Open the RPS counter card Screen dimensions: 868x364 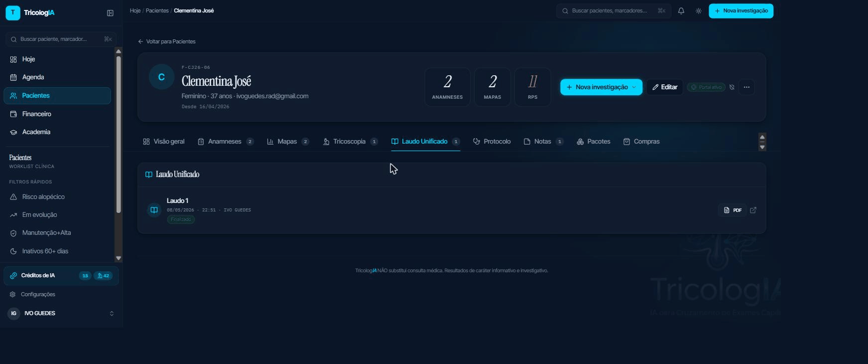[533, 87]
